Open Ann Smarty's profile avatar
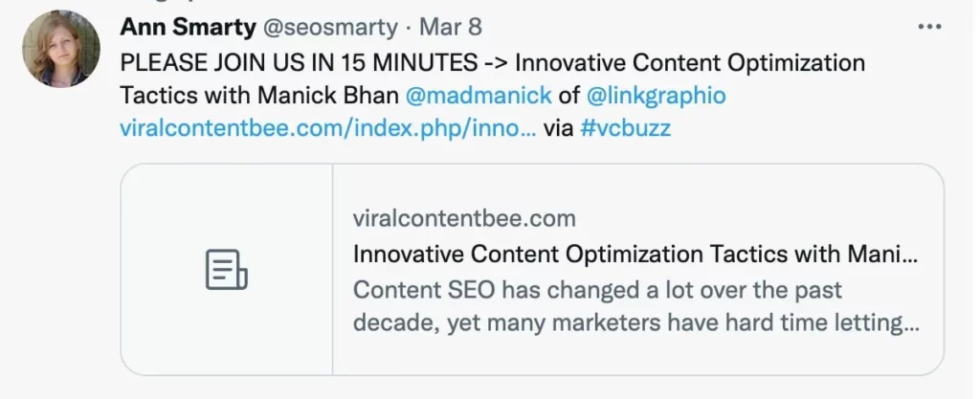Viewport: 980px width, 399px height. [62, 49]
